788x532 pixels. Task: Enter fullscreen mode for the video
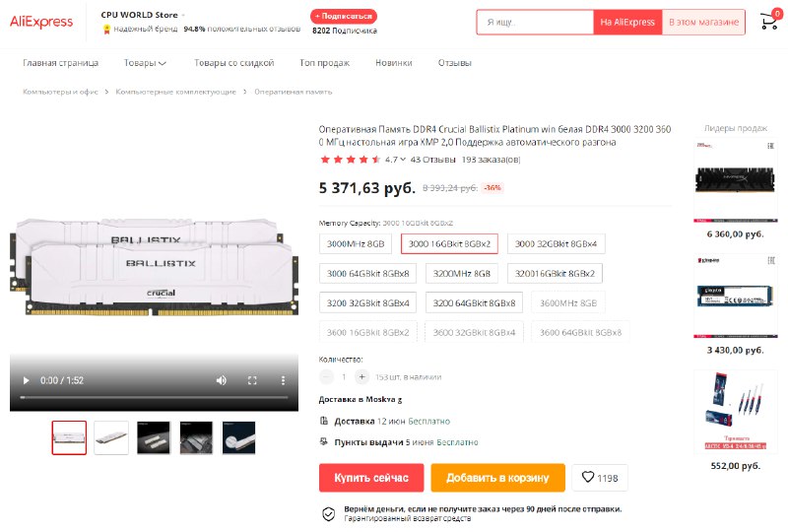coord(252,380)
